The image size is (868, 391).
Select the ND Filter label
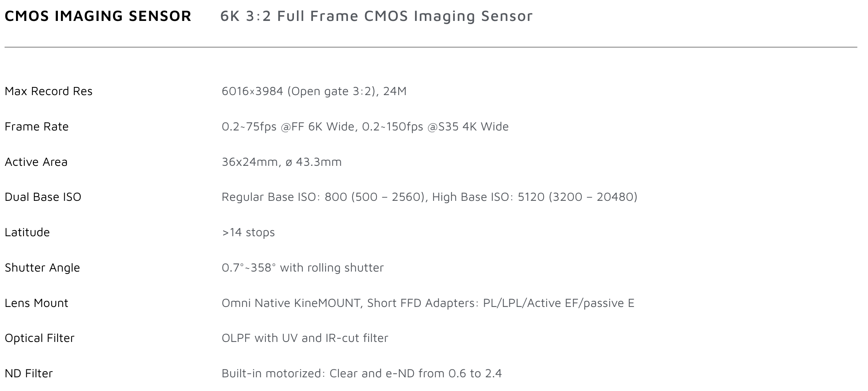29,374
